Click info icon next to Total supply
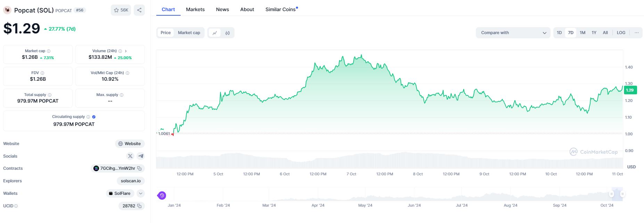This screenshot has width=644, height=223. pos(50,95)
